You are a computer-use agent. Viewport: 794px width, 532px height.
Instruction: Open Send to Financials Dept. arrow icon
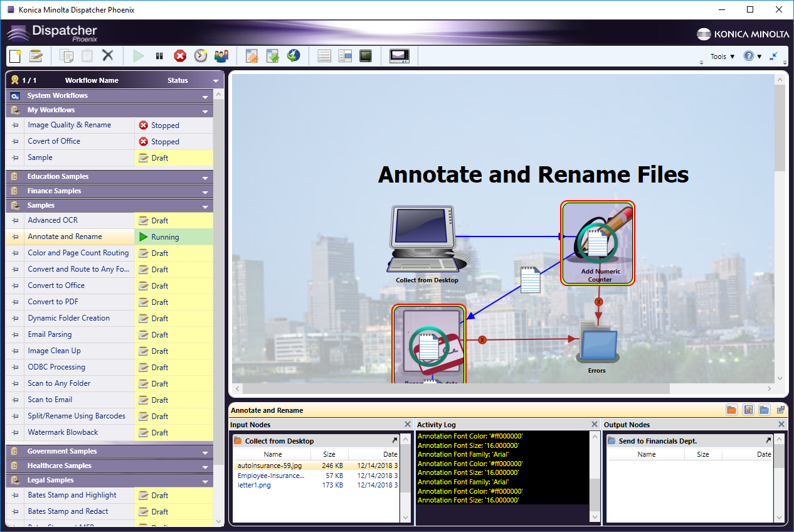click(x=768, y=440)
